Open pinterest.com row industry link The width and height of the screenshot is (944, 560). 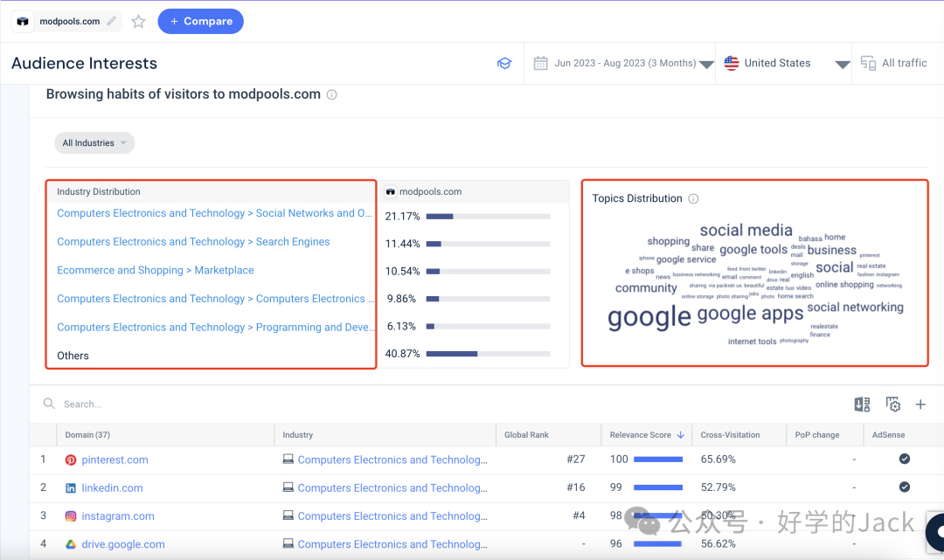[392, 460]
